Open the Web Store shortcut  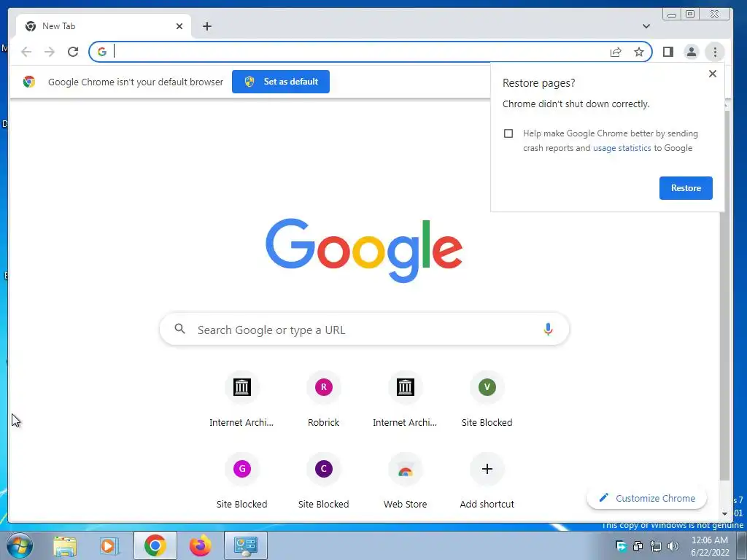[405, 481]
